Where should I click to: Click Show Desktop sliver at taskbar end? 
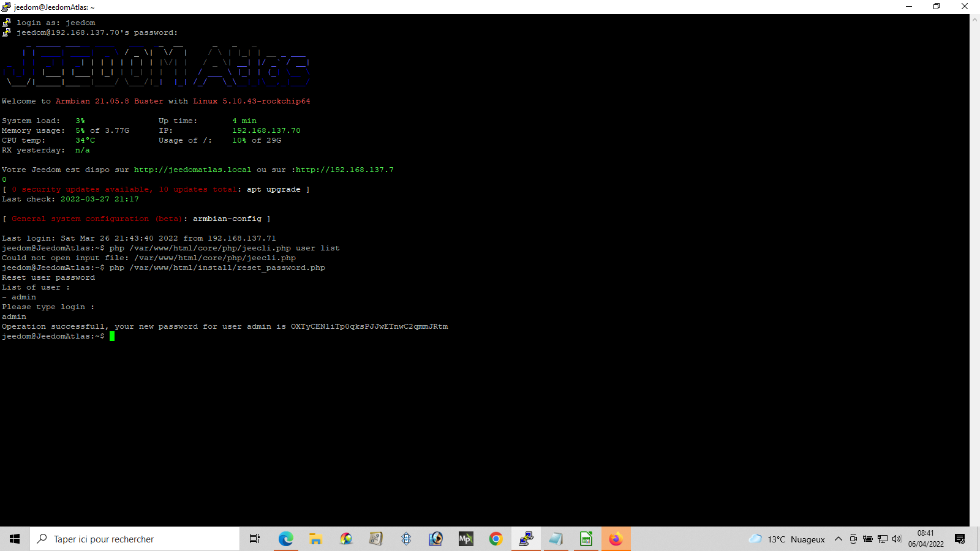(x=978, y=539)
